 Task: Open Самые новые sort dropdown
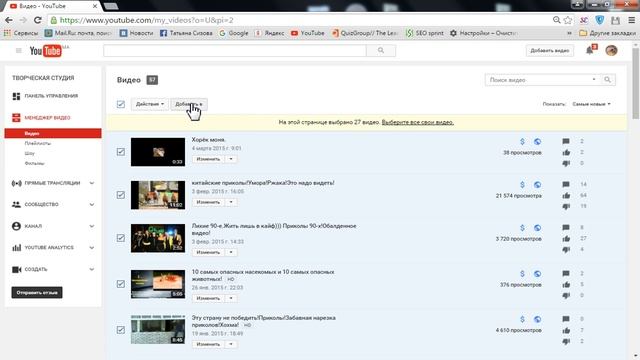(x=591, y=104)
